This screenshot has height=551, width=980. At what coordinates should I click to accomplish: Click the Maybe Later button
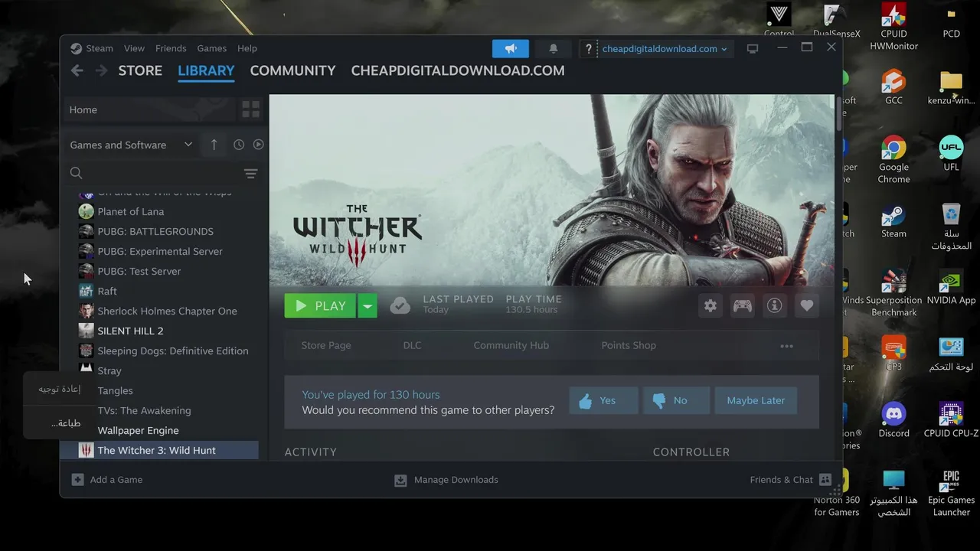(x=756, y=400)
